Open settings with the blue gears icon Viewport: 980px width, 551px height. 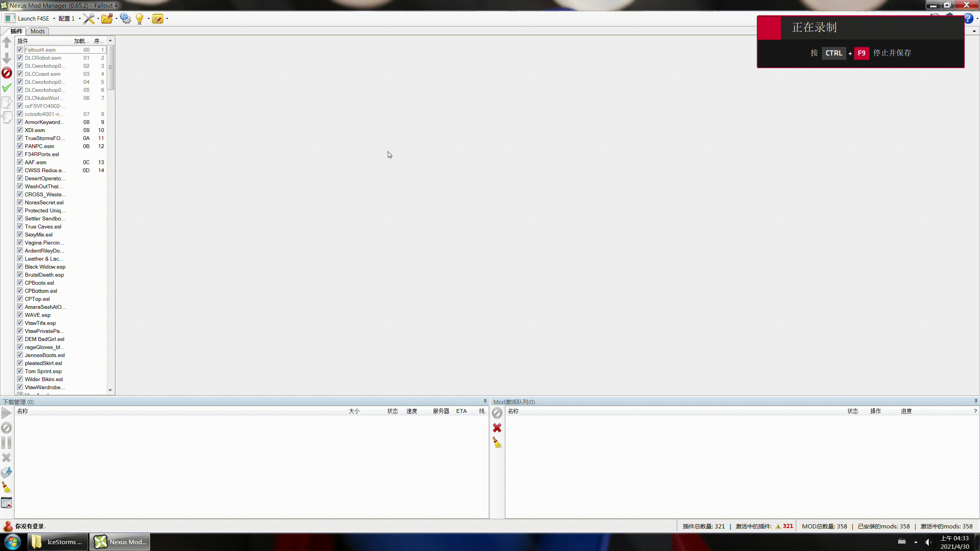tap(125, 18)
